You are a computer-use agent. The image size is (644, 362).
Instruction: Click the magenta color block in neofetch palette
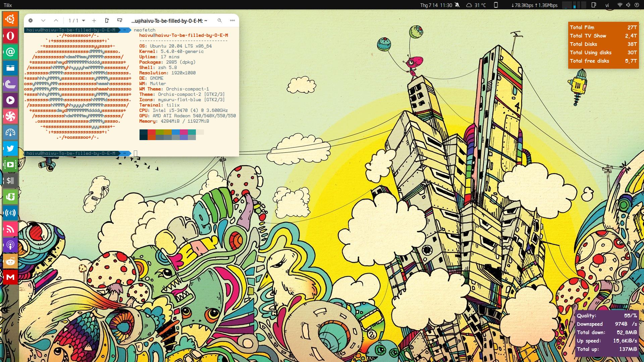click(x=184, y=132)
